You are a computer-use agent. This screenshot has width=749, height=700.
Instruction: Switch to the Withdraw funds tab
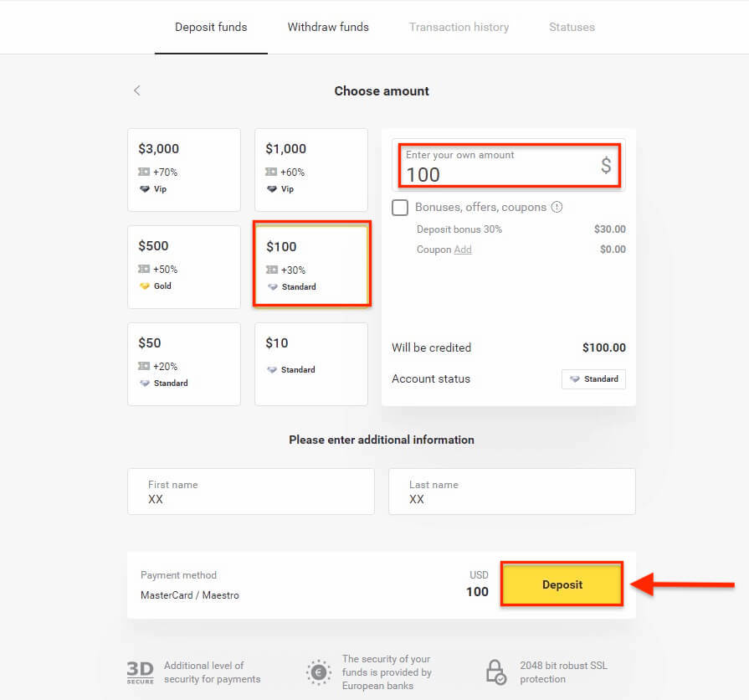[x=328, y=27]
